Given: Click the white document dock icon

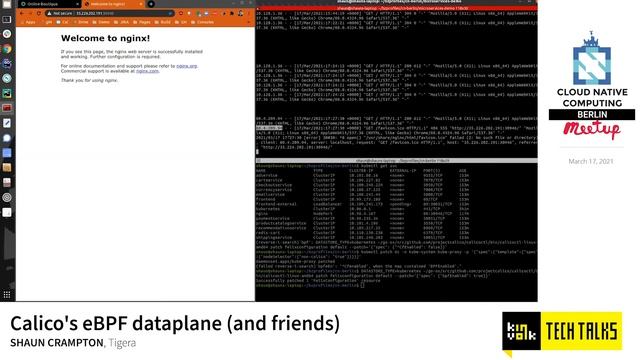Looking at the screenshot, I should (7, 212).
